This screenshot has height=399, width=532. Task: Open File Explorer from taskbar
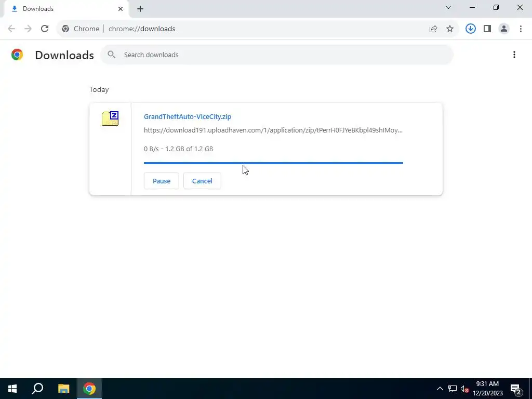[63, 389]
